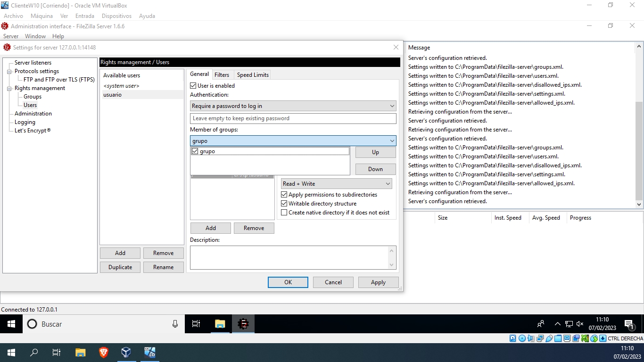The height and width of the screenshot is (362, 644).
Task: Click the Down button for groups
Action: click(375, 169)
